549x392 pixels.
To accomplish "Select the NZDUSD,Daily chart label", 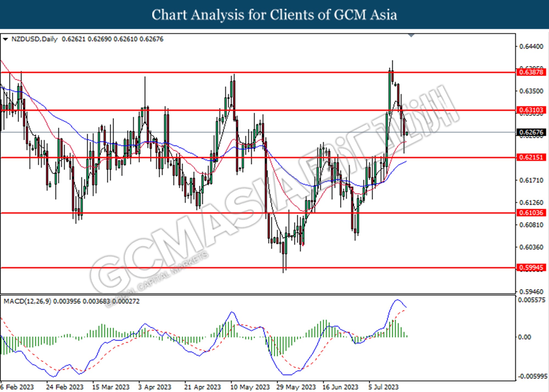I will pos(35,39).
